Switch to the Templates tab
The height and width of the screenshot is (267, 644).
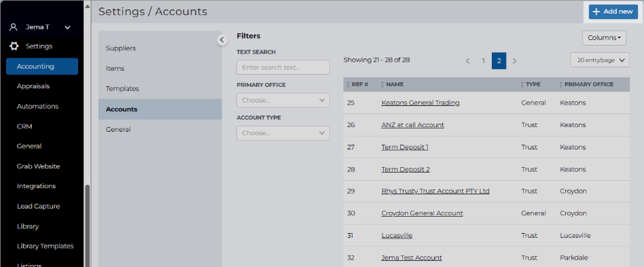tap(122, 88)
